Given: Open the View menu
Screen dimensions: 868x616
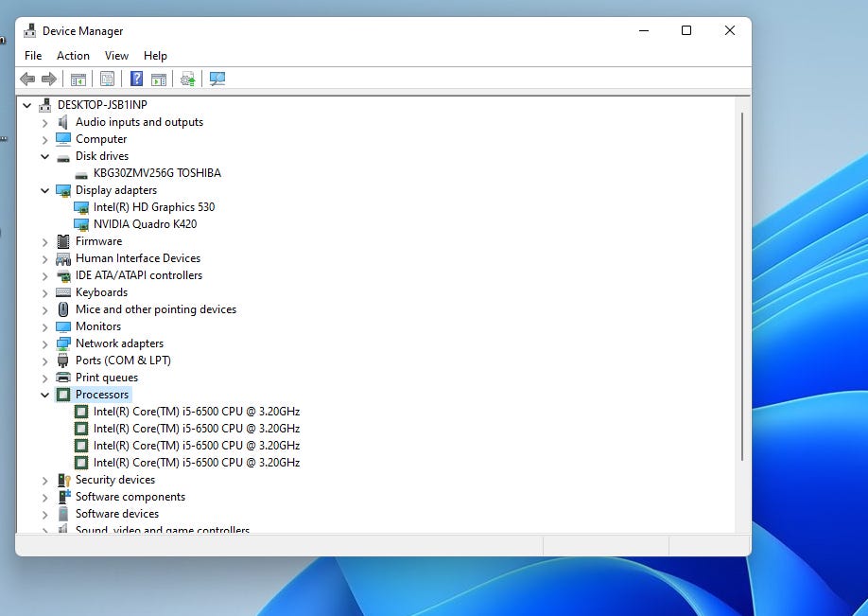Looking at the screenshot, I should click(x=116, y=56).
